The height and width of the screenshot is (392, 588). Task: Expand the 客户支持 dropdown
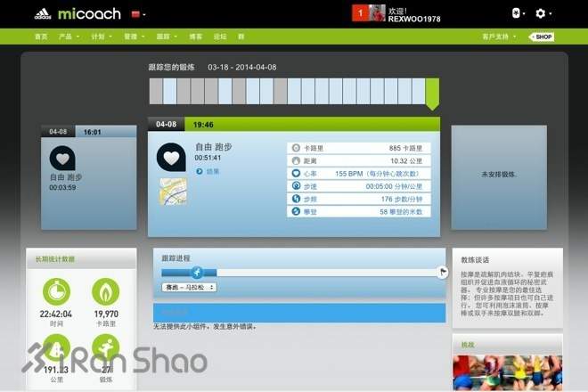coord(499,37)
